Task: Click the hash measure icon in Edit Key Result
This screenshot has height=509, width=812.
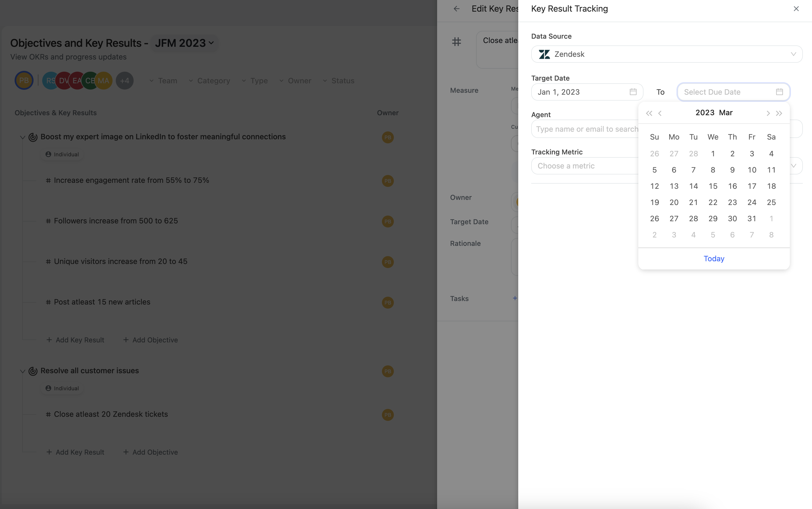Action: click(x=457, y=42)
